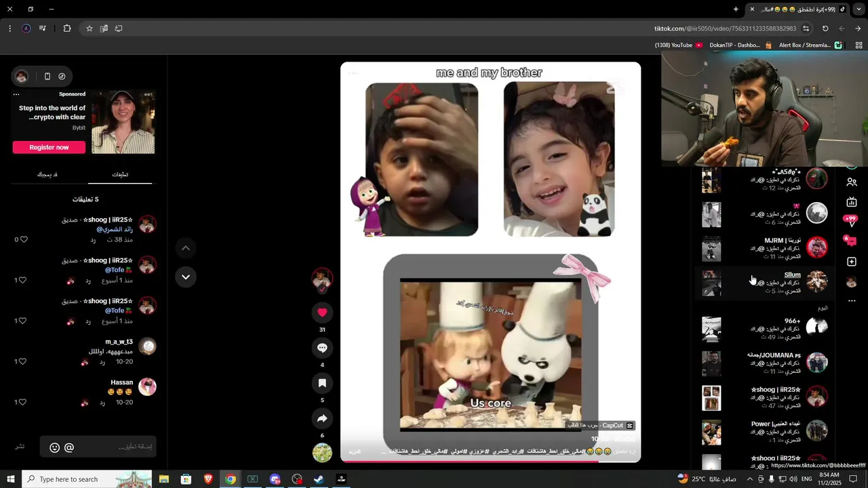Click the video progress bar
This screenshot has height=488, width=868.
[x=490, y=462]
